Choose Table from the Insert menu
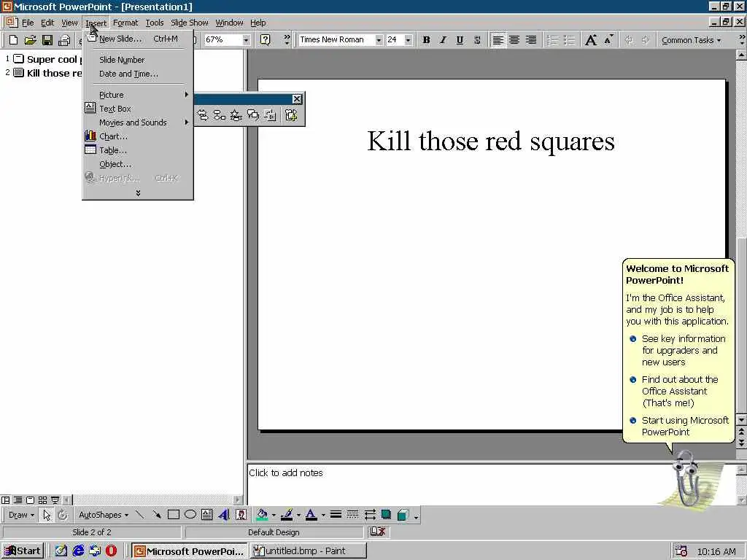This screenshot has width=747, height=560. 138,150
